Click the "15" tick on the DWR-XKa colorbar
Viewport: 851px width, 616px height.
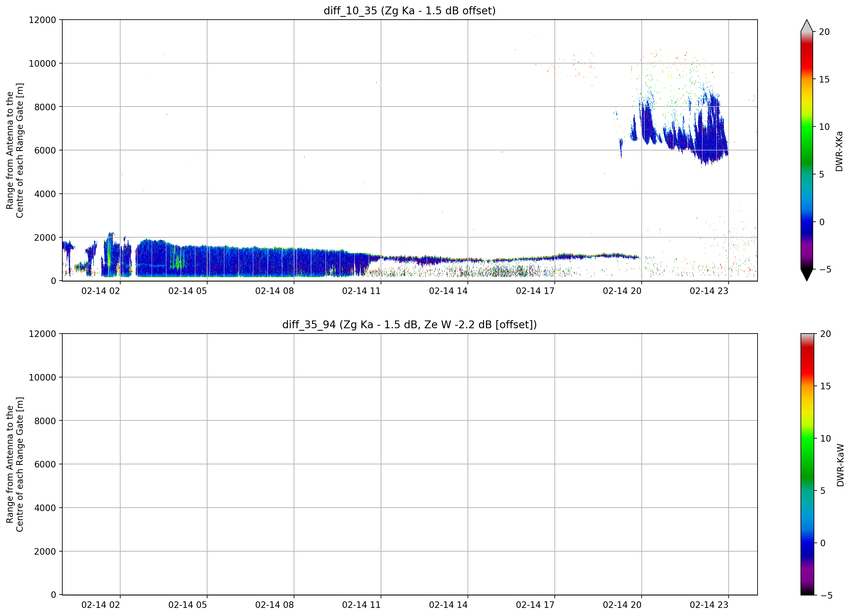(824, 79)
